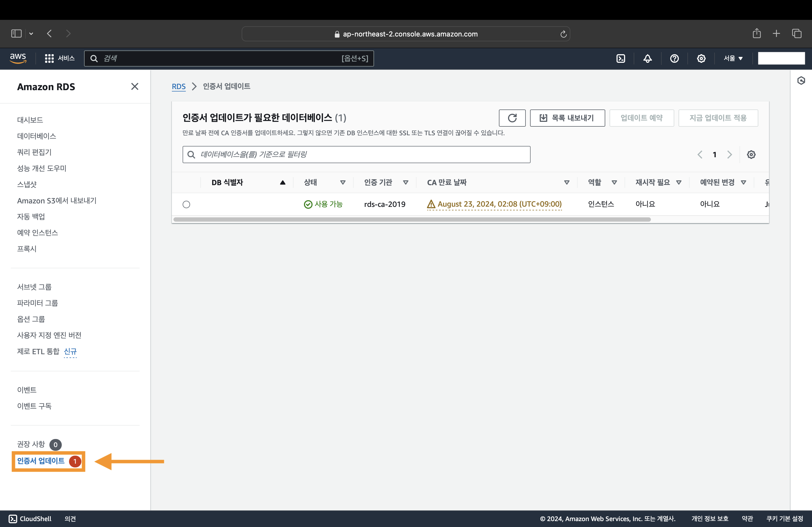Open the notifications bell
This screenshot has width=812, height=527.
click(647, 58)
